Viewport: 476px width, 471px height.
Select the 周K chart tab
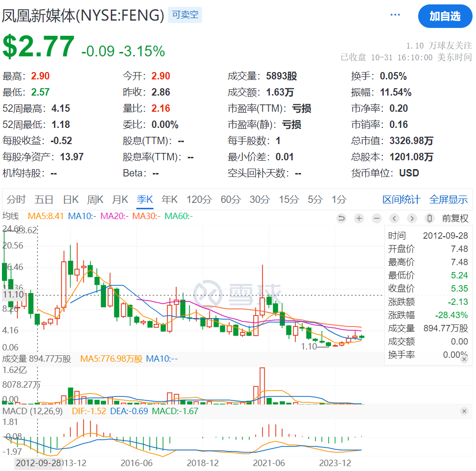pyautogui.click(x=95, y=199)
